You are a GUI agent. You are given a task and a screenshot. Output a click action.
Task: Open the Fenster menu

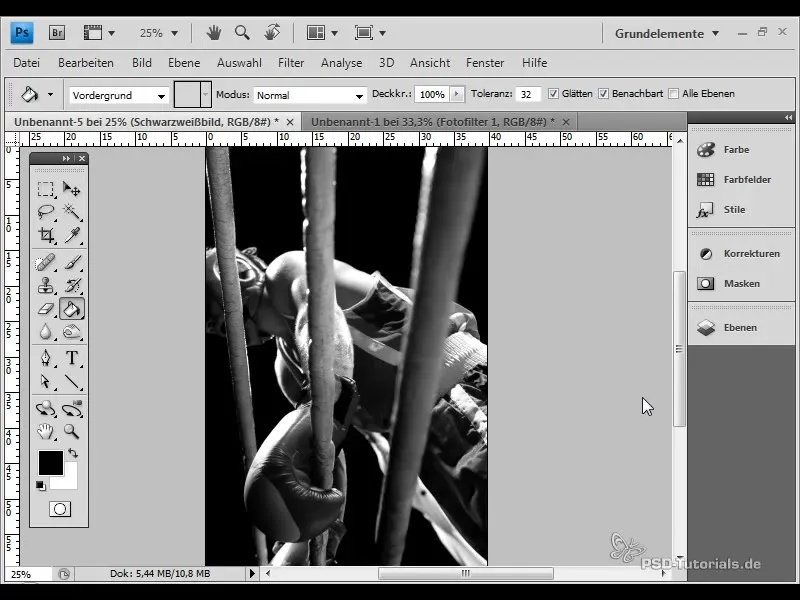click(x=485, y=63)
